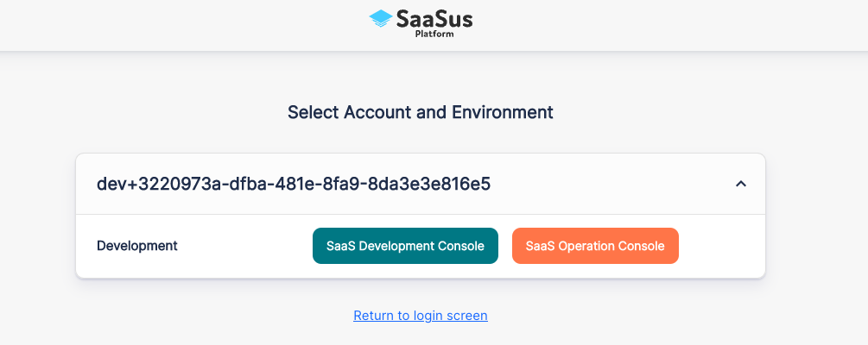Click the teal console button

point(405,246)
